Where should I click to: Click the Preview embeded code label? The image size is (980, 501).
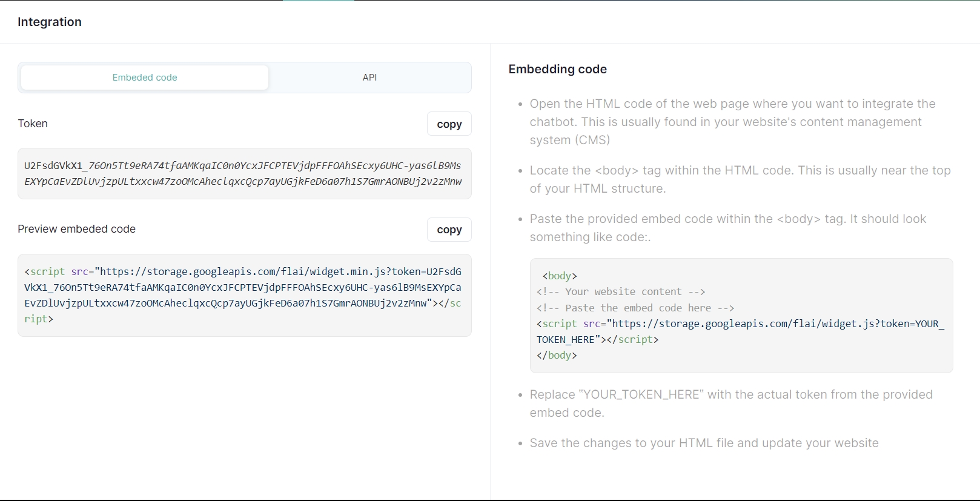[x=77, y=229]
